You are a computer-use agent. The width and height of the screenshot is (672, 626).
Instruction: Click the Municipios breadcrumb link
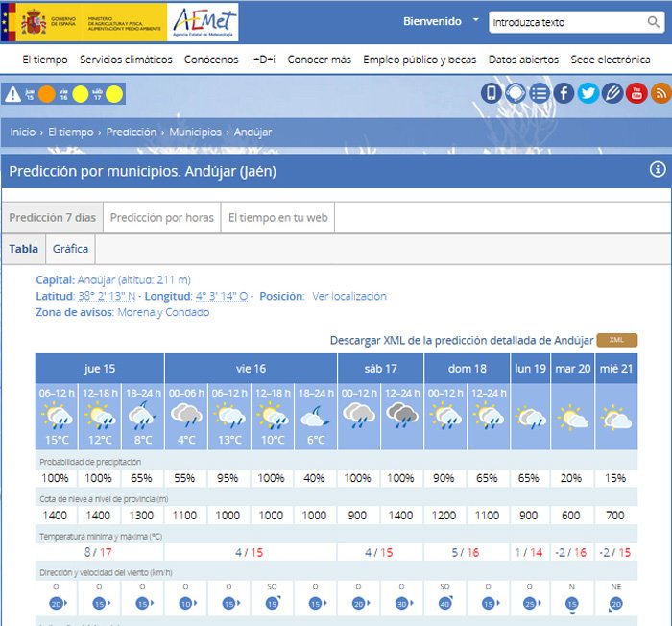point(196,132)
